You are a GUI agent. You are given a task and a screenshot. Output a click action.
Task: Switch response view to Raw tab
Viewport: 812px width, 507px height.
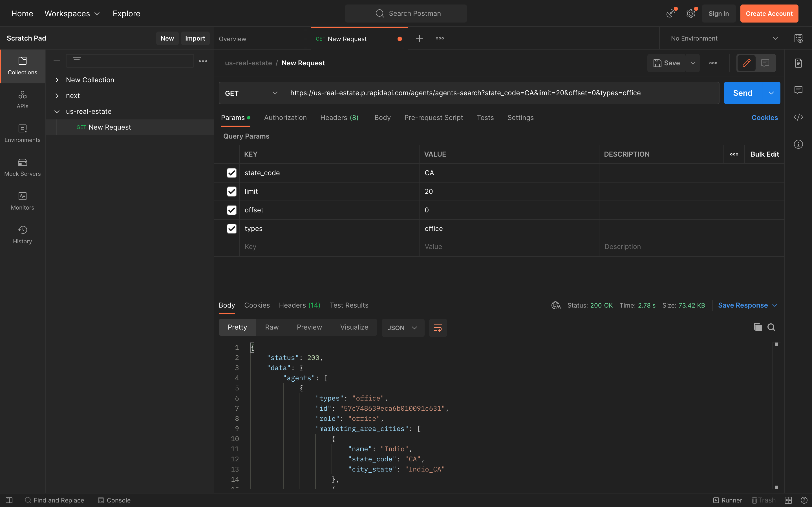(272, 327)
